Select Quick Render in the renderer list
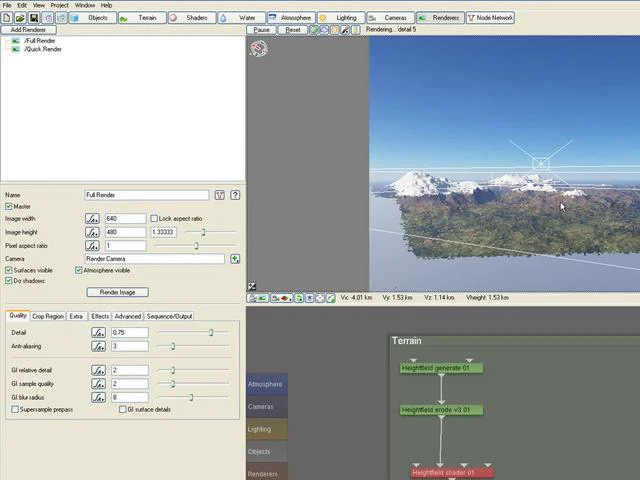This screenshot has height=480, width=640. click(42, 49)
